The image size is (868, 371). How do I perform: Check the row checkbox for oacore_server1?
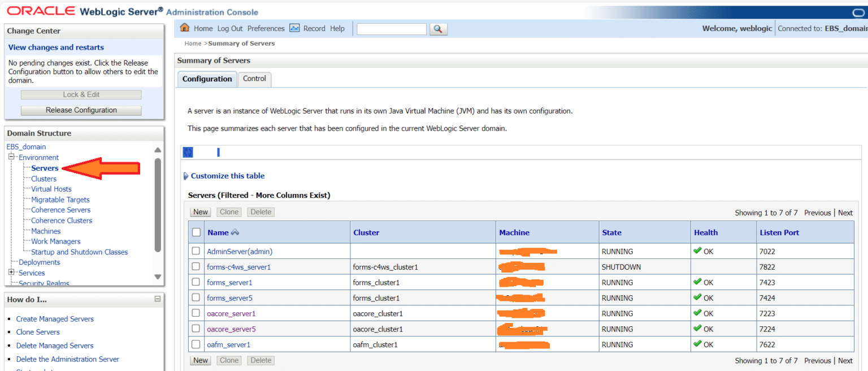(x=196, y=313)
